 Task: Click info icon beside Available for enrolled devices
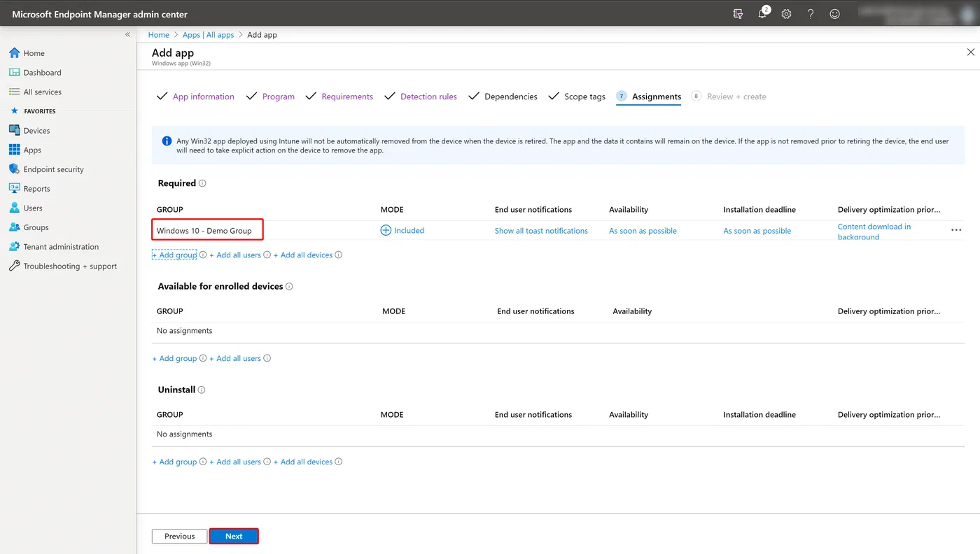(290, 287)
